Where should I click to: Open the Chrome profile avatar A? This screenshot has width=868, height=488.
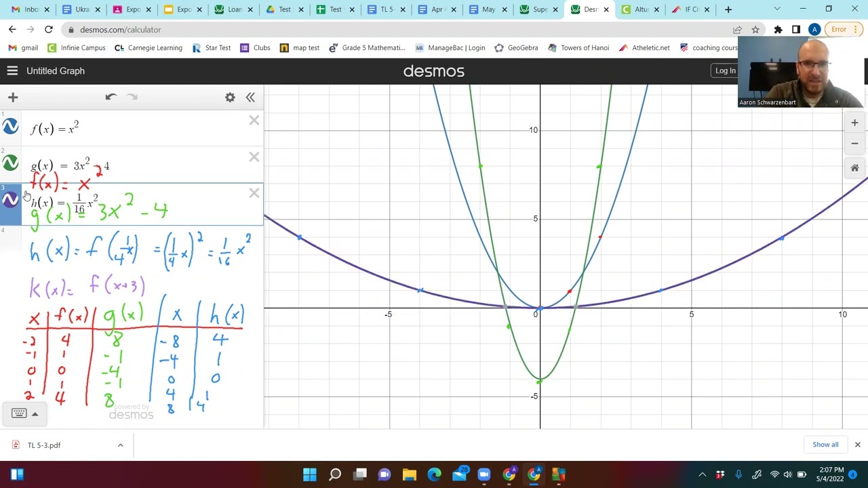[x=814, y=30]
